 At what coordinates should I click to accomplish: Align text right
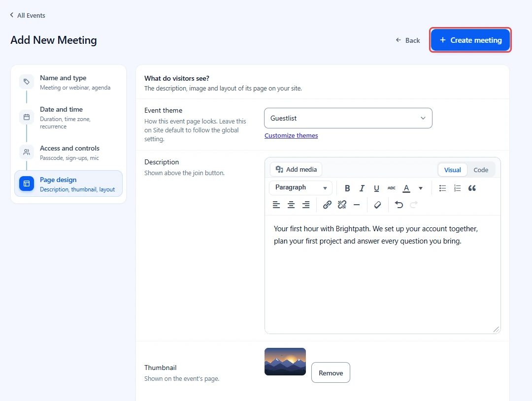[x=306, y=205]
